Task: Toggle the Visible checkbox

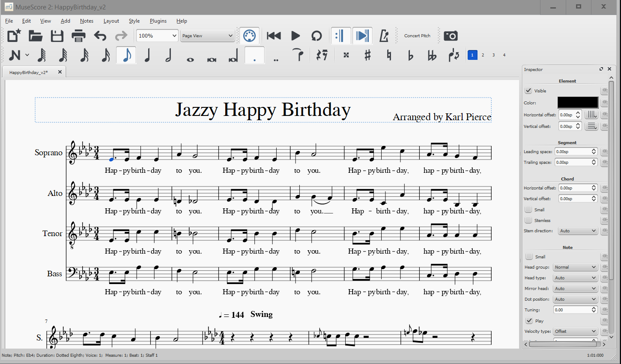Action: click(x=528, y=91)
